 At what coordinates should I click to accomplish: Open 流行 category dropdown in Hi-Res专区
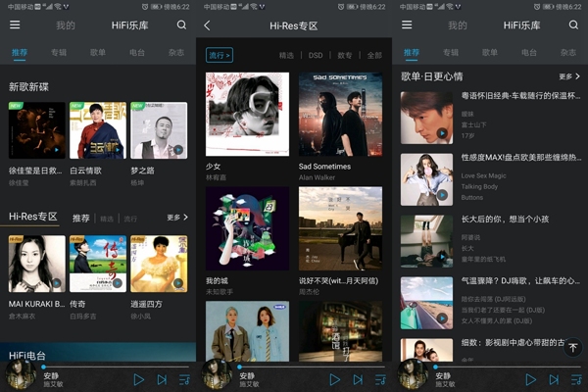pos(220,55)
